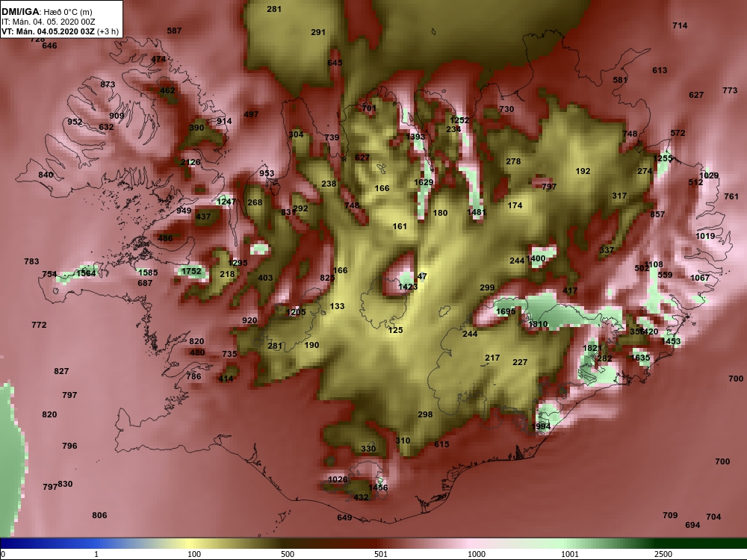Click the map value 694 in the lower-right corner
Viewport: 747px width, 560px height.
pos(692,525)
